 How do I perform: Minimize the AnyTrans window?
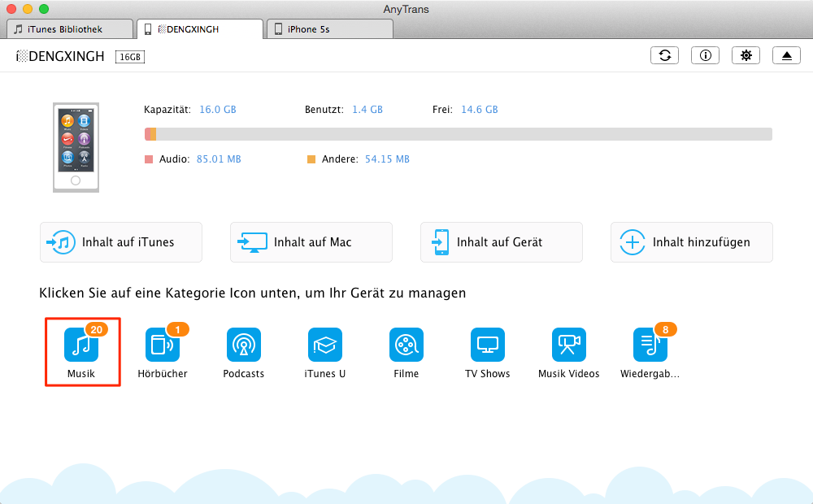pyautogui.click(x=28, y=9)
